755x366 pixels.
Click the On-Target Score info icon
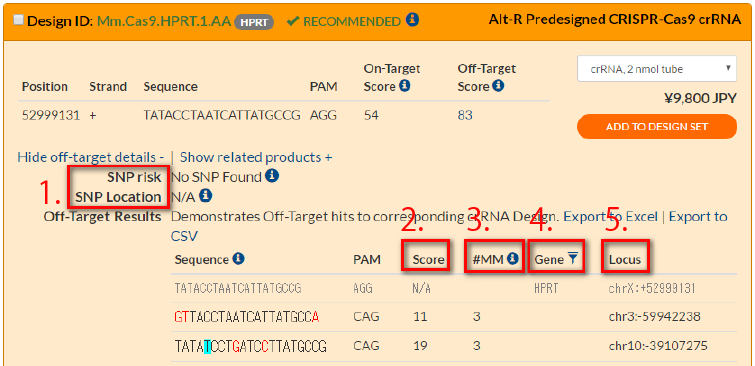(405, 86)
